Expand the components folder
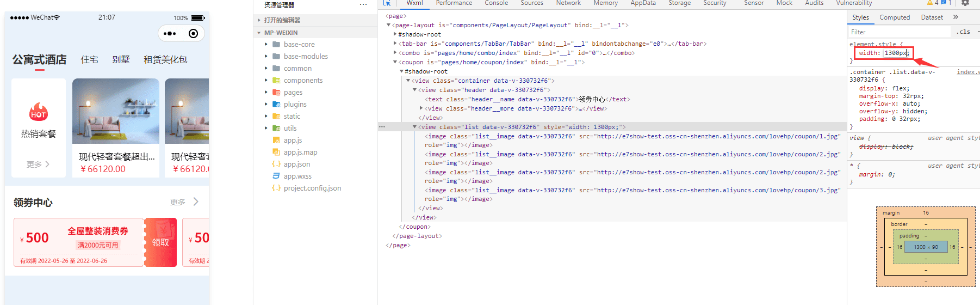 point(266,80)
